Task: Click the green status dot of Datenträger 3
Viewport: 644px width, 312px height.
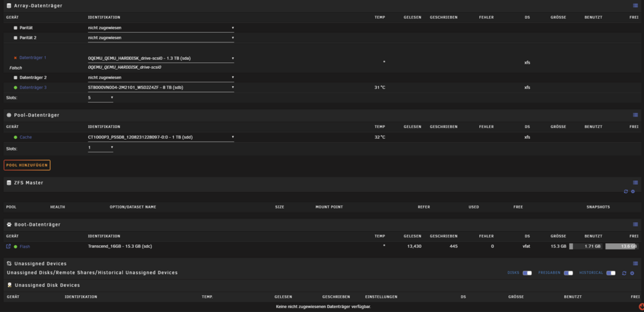Action: point(15,87)
